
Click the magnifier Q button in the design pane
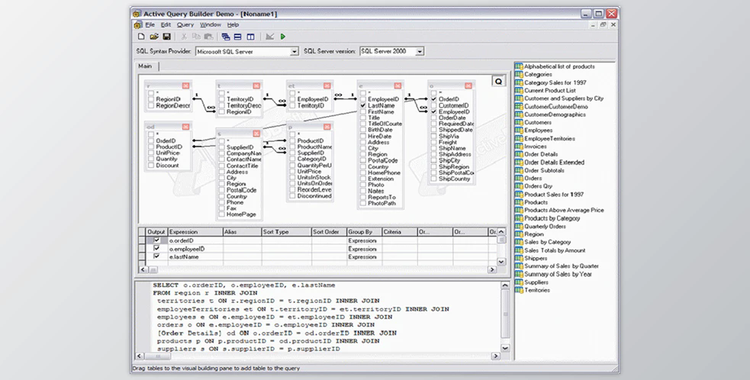click(x=498, y=81)
